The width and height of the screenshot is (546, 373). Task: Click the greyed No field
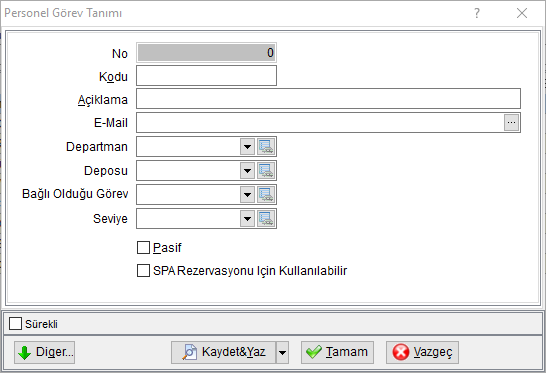[206, 53]
